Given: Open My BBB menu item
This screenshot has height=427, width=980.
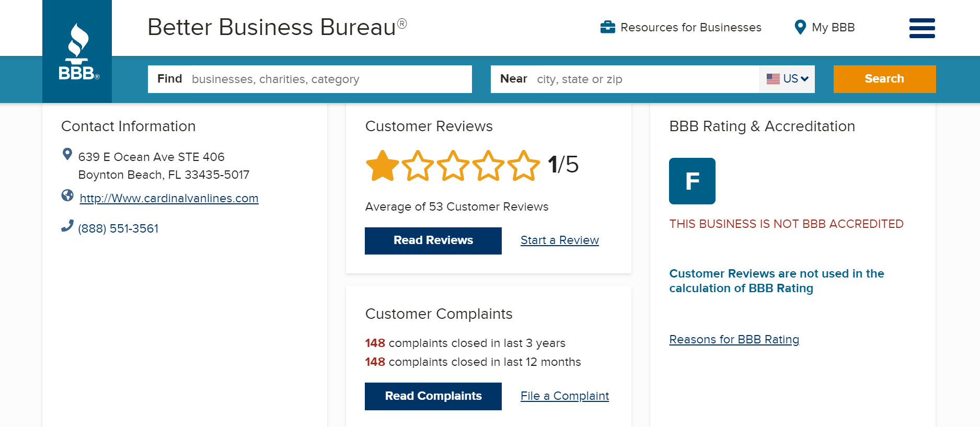Looking at the screenshot, I should [x=833, y=27].
